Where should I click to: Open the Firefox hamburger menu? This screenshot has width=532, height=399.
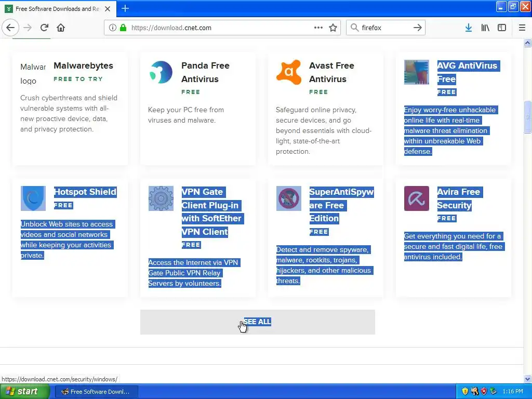pos(522,28)
